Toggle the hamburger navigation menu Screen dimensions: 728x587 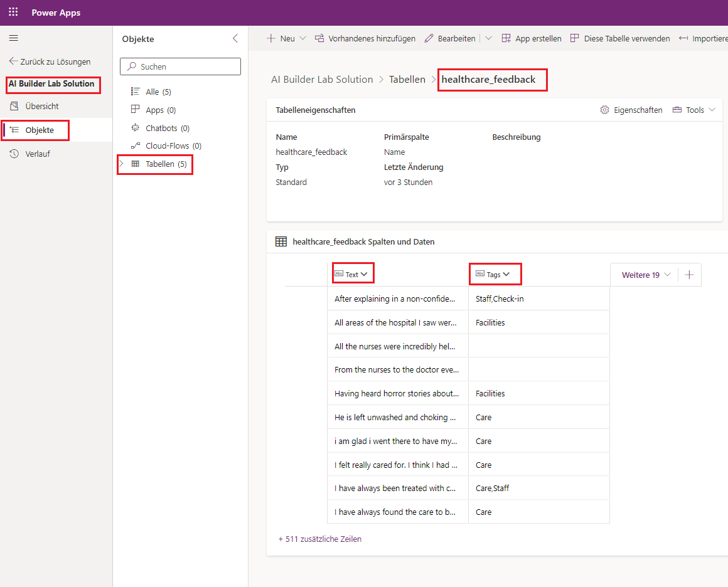point(13,39)
